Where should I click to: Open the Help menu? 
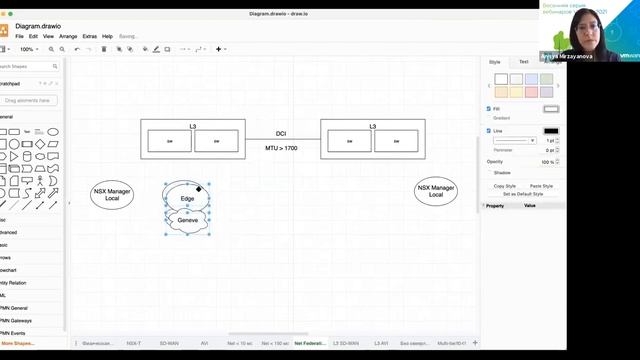pos(107,36)
